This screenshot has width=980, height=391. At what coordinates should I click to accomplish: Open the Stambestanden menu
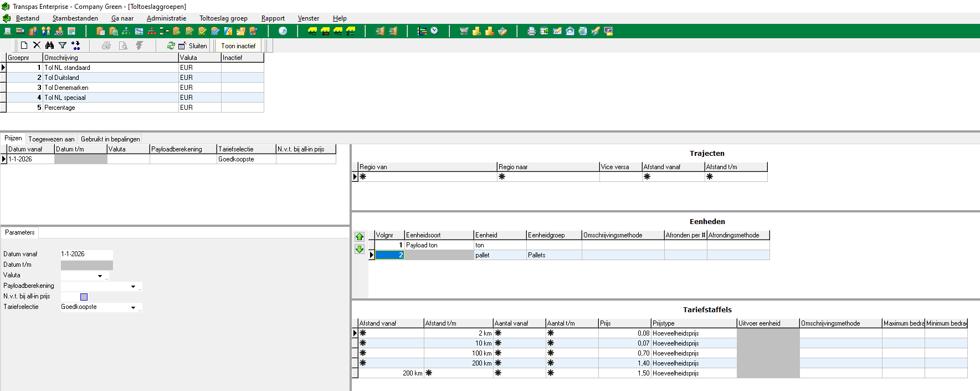(x=75, y=18)
